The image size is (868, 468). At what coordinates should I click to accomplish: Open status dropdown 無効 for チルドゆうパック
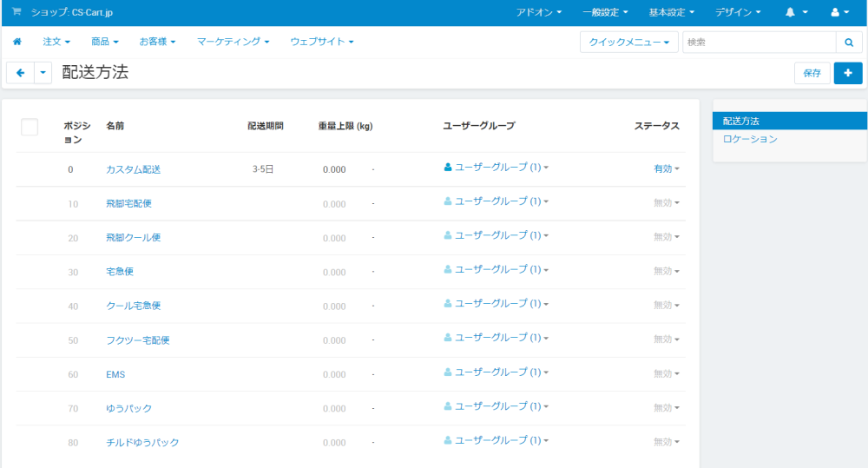pyautogui.click(x=666, y=442)
